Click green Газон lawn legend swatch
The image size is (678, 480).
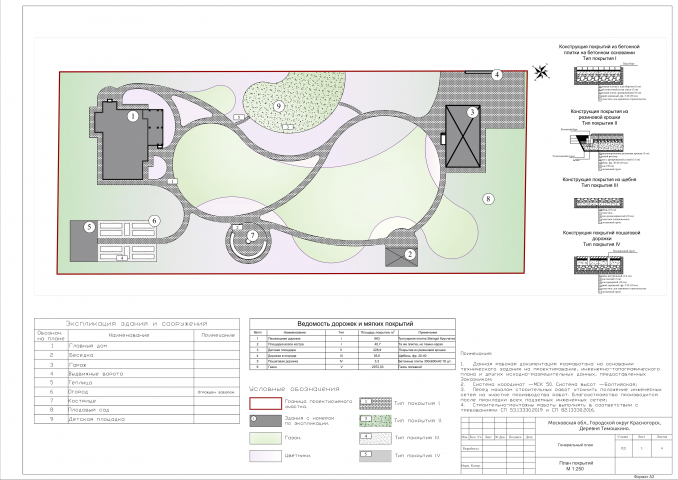(265, 438)
